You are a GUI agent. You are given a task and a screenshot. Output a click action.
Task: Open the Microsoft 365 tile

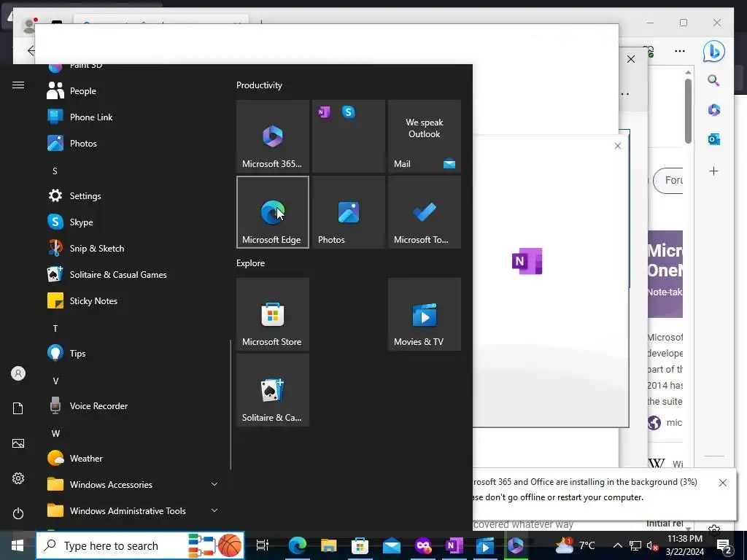tap(273, 136)
